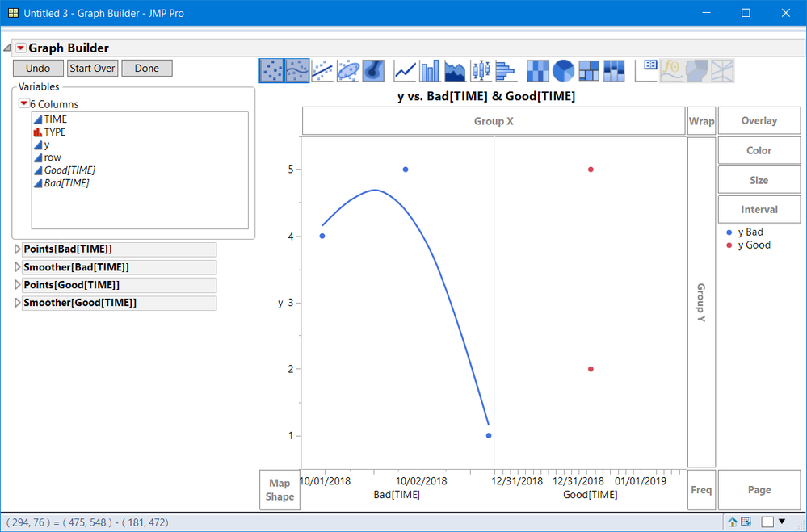Click the Wrap drop zone
Viewport: 807px width, 532px height.
tap(701, 121)
